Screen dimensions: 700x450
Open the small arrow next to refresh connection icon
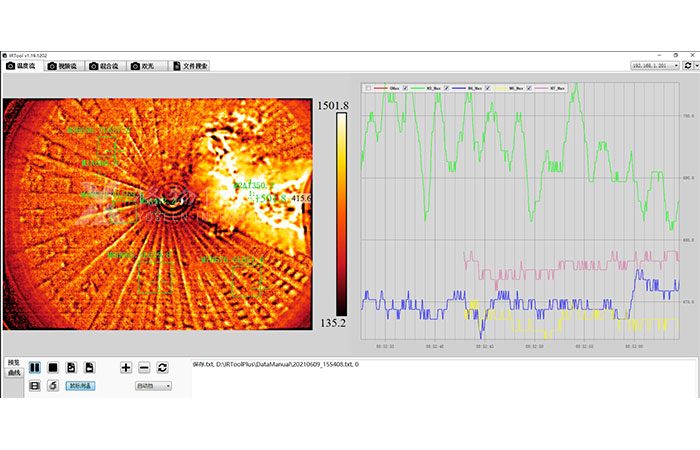coord(697,66)
